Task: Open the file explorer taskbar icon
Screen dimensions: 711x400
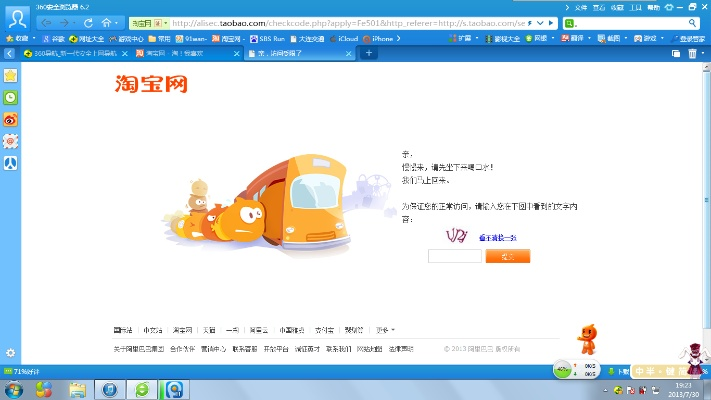Action: pyautogui.click(x=76, y=388)
